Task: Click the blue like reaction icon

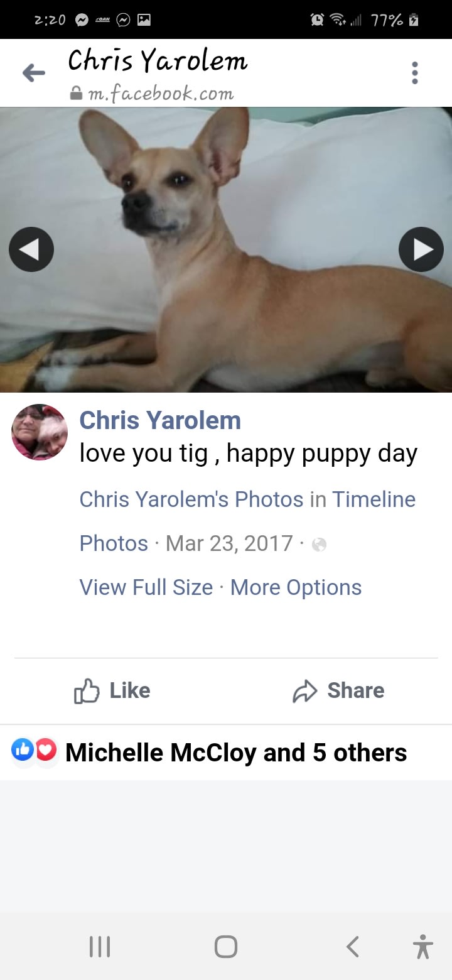Action: (x=23, y=750)
